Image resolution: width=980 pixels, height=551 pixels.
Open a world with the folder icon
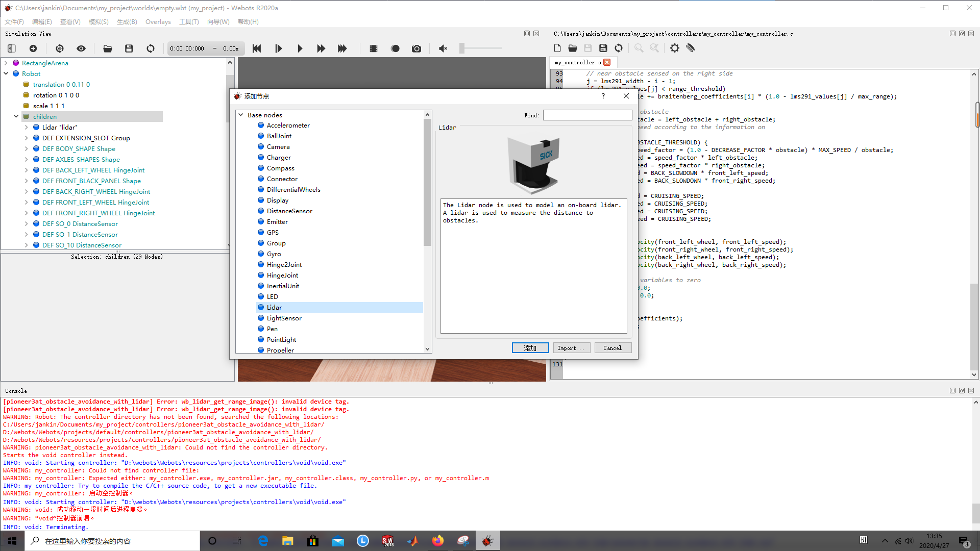(107, 48)
